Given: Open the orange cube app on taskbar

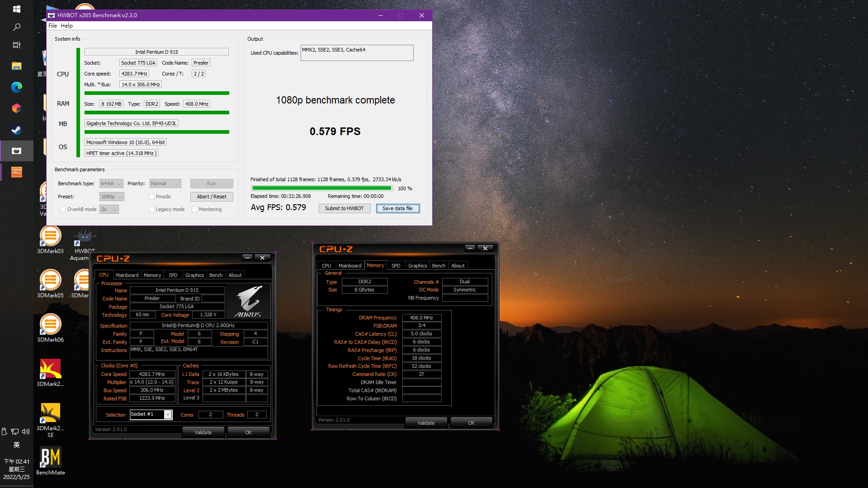Looking at the screenshot, I should pyautogui.click(x=16, y=108).
